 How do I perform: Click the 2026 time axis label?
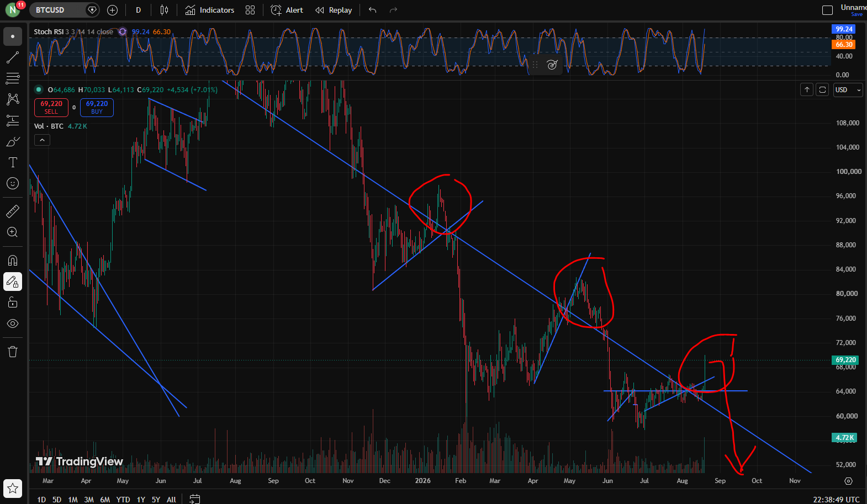pyautogui.click(x=423, y=481)
